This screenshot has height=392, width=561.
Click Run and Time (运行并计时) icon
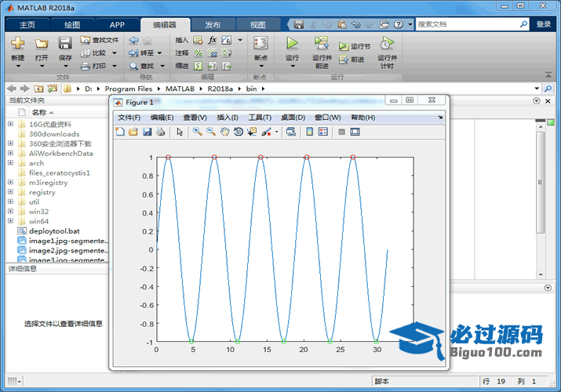(387, 43)
